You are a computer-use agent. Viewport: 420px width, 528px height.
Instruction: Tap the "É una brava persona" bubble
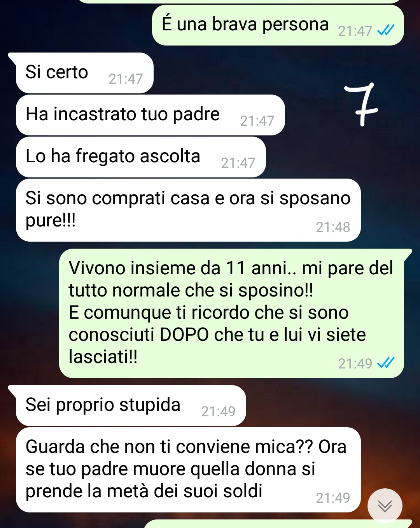tap(278, 25)
